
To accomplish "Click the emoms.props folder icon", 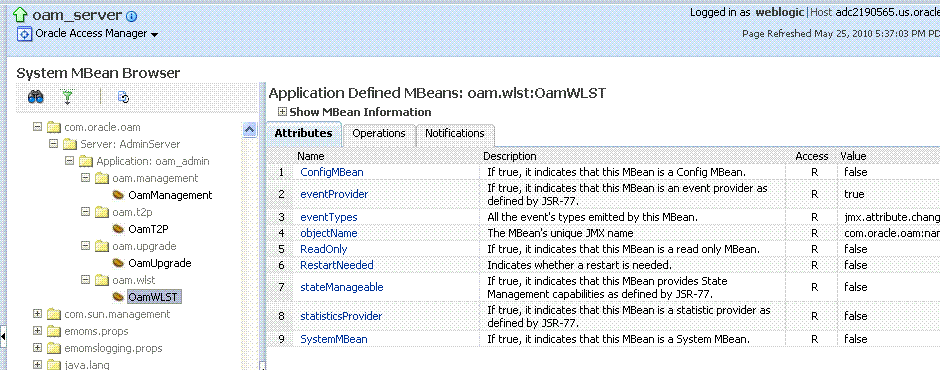I will coord(55,331).
